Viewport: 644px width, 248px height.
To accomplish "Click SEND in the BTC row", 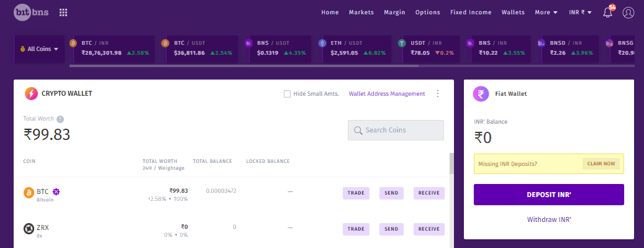I will (x=391, y=193).
